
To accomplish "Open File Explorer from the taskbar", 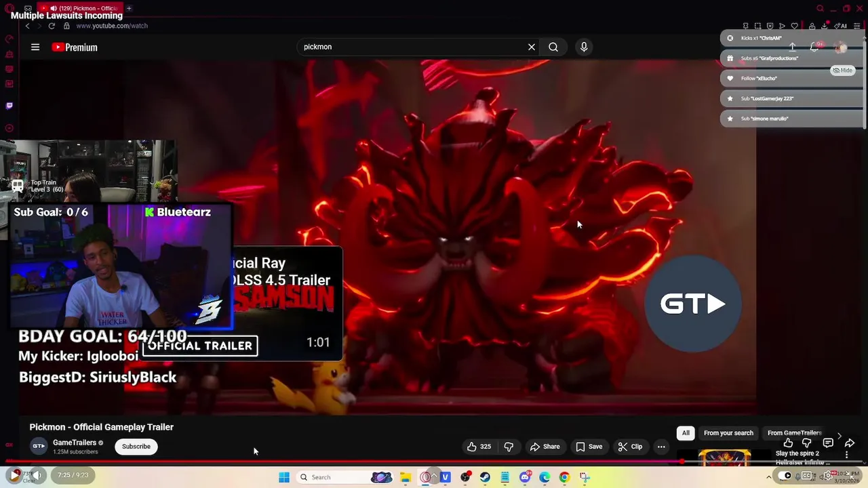I will point(405,477).
